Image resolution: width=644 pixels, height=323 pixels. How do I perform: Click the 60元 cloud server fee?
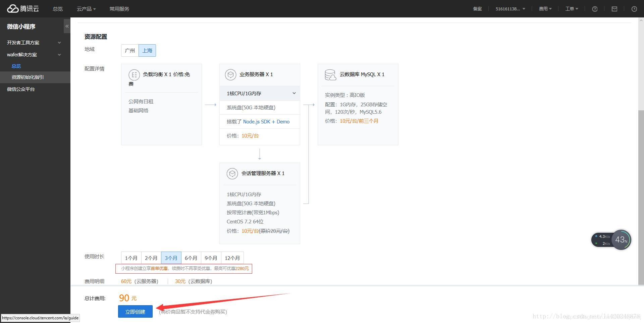pyautogui.click(x=126, y=281)
